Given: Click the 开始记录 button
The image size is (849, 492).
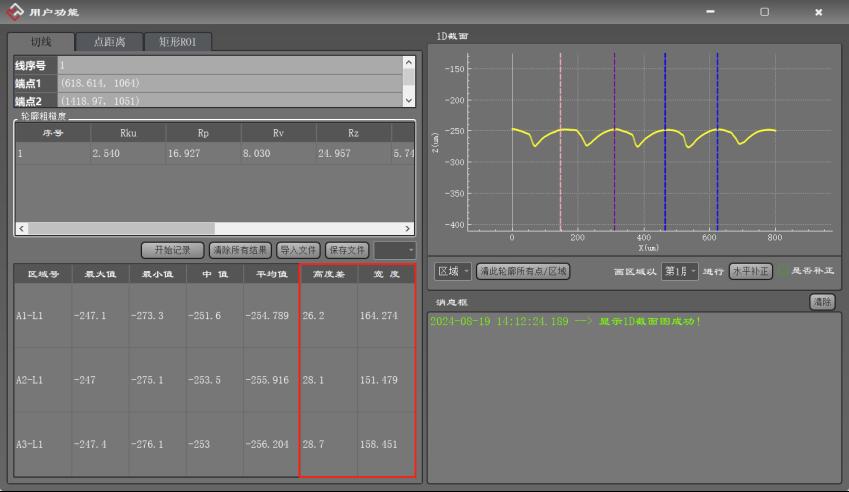Looking at the screenshot, I should (172, 250).
